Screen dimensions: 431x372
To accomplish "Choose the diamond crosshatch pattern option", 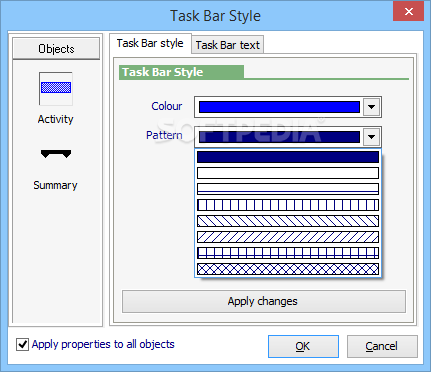I will (288, 269).
